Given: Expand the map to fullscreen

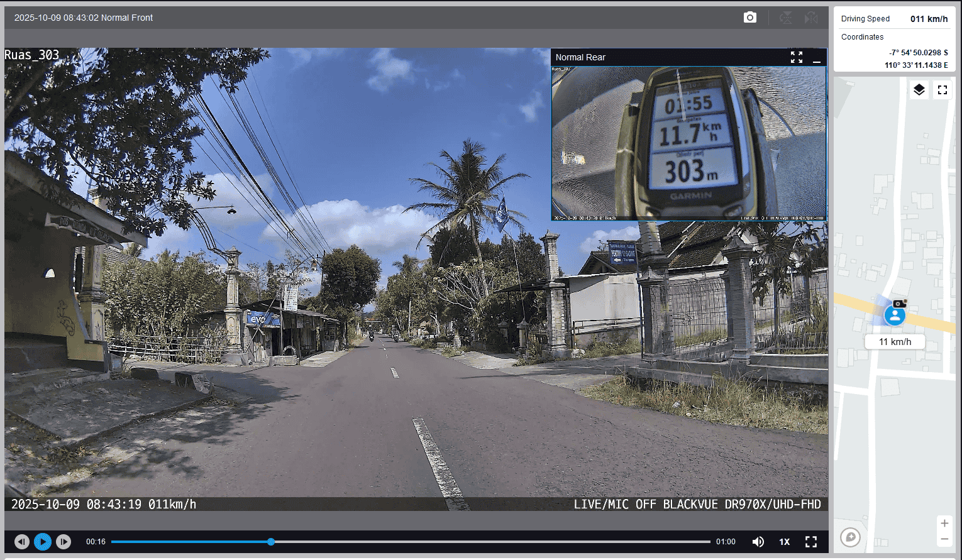Looking at the screenshot, I should tap(942, 90).
